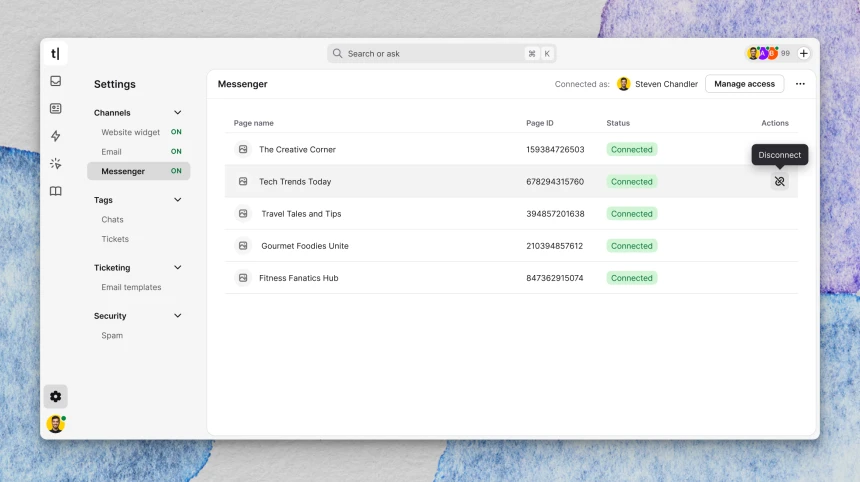Collapse the Ticketing section
The image size is (860, 482).
pos(178,268)
